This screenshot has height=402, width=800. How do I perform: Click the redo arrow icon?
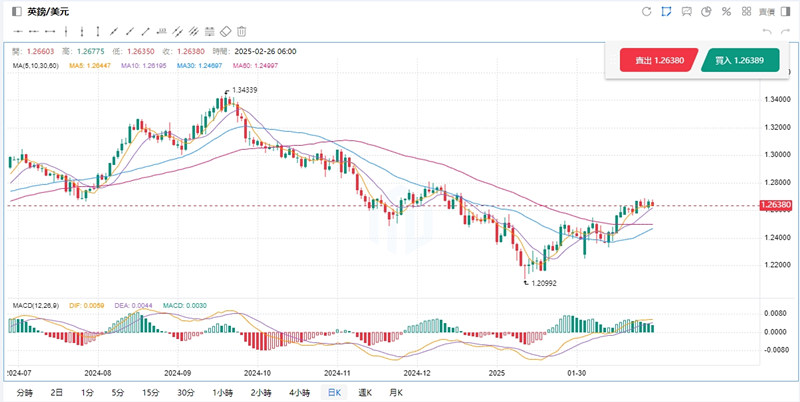784,32
